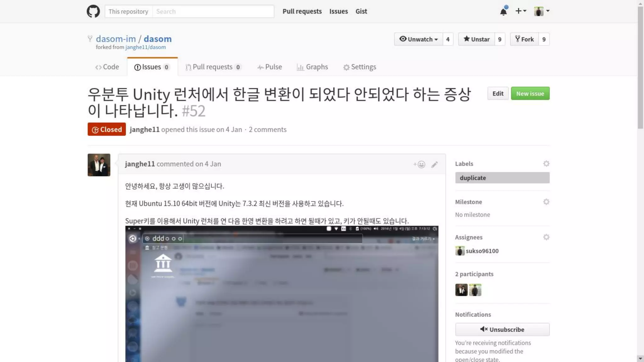
Task: Open the notifications bell icon
Action: (x=503, y=12)
